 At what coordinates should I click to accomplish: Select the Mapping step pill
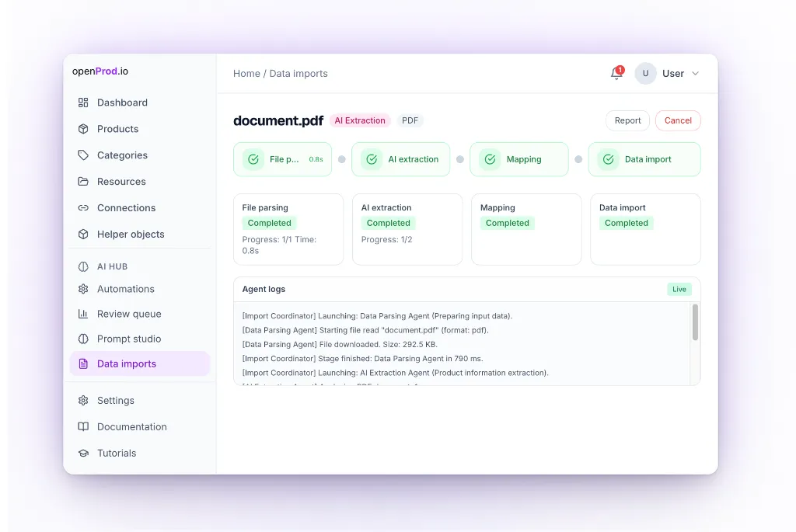click(x=518, y=159)
